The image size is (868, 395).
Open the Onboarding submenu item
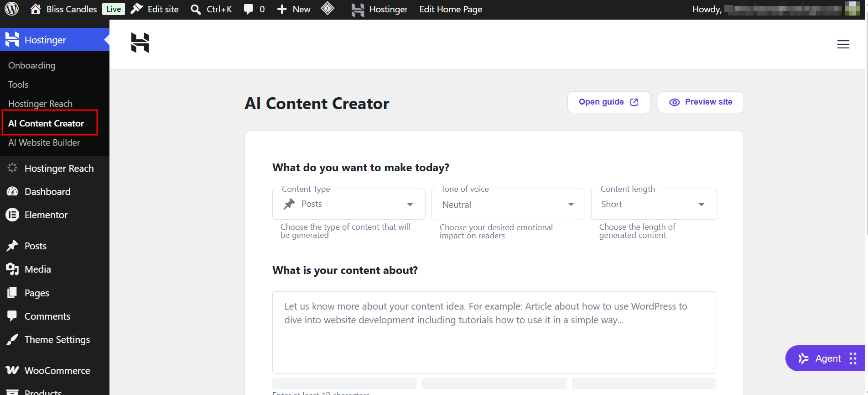pos(32,65)
